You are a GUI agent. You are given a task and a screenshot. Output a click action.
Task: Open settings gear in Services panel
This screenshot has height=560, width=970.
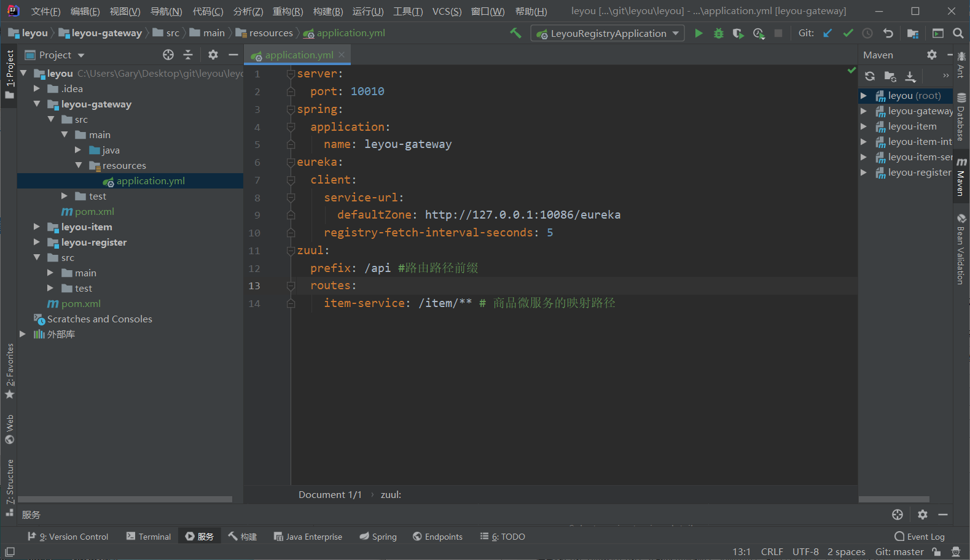click(923, 515)
